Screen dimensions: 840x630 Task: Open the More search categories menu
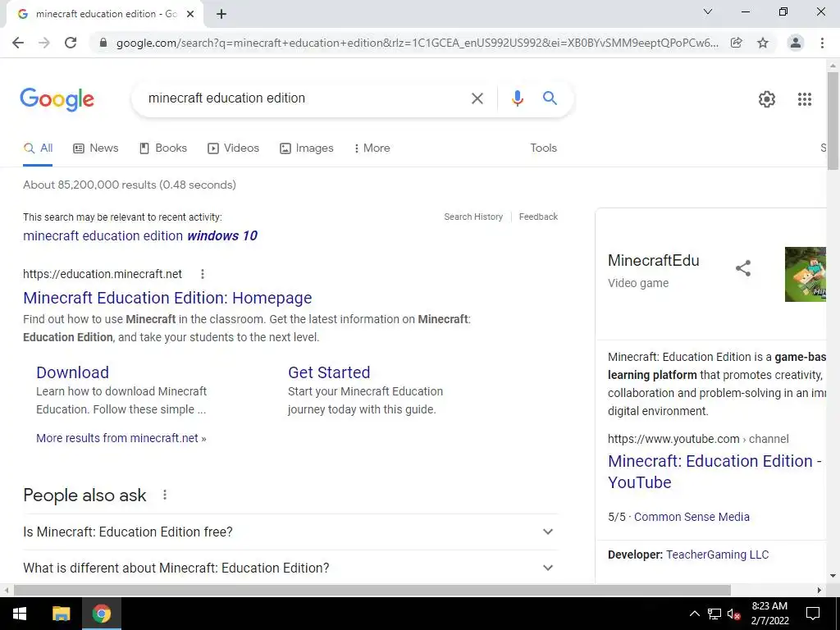372,148
